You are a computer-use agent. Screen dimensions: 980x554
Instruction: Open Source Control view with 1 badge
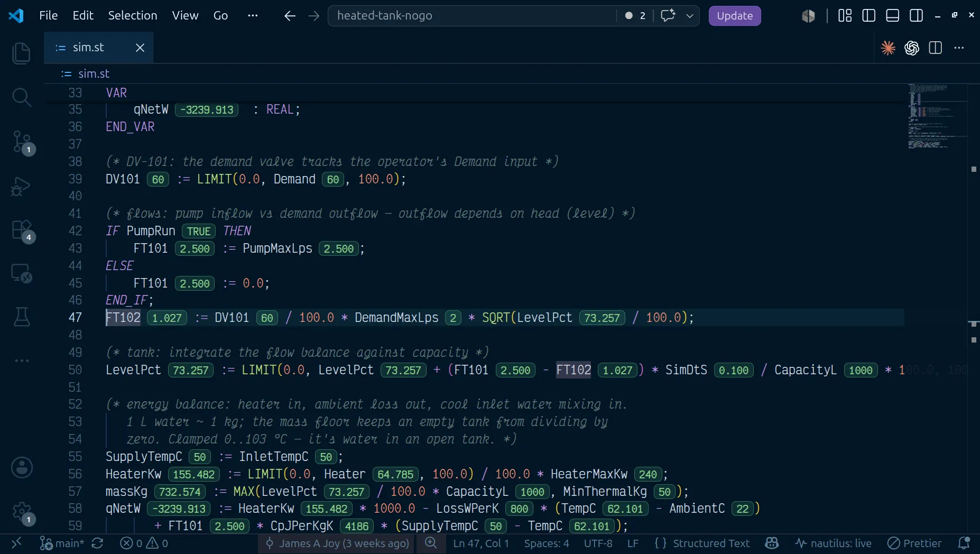22,142
